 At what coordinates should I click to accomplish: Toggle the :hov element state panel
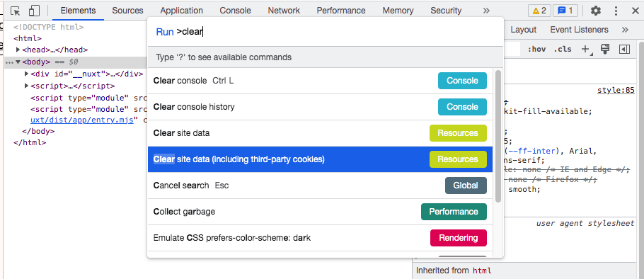click(536, 50)
